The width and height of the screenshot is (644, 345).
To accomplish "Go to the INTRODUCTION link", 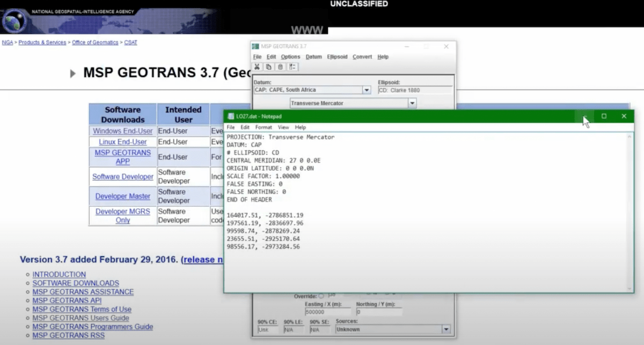I will coord(59,274).
